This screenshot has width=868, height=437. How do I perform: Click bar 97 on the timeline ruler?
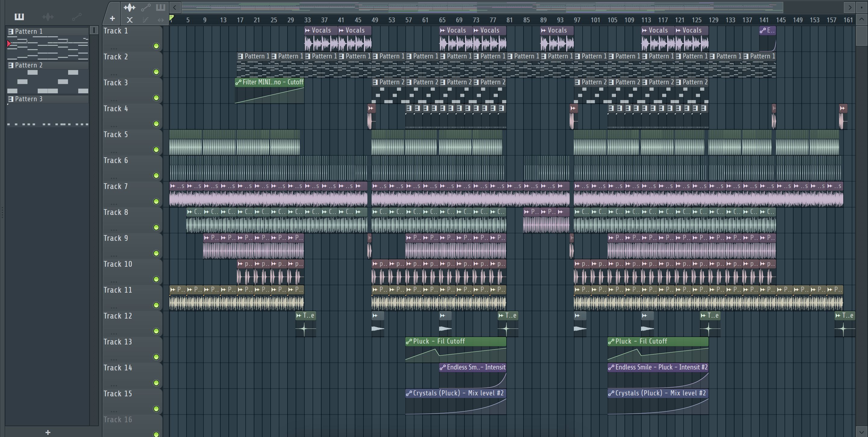[577, 20]
